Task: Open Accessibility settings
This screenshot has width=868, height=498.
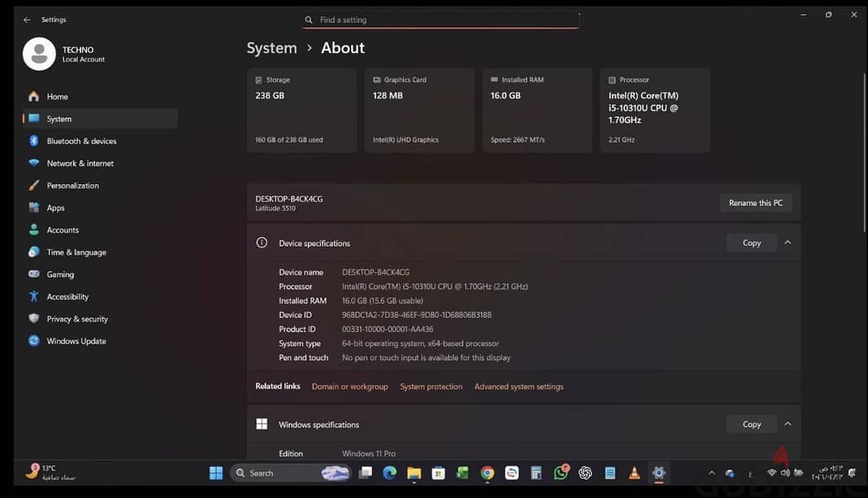Action: pos(100,296)
